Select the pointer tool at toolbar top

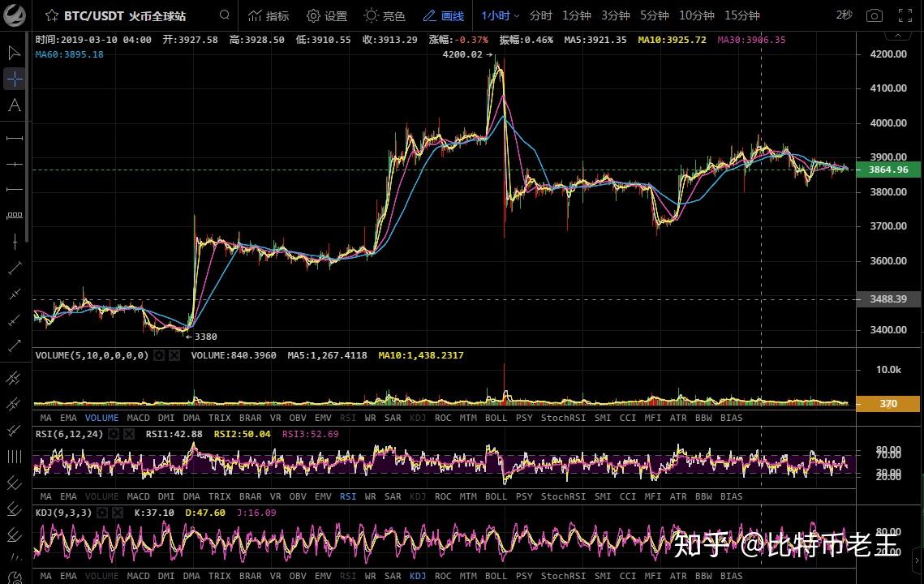pyautogui.click(x=13, y=53)
